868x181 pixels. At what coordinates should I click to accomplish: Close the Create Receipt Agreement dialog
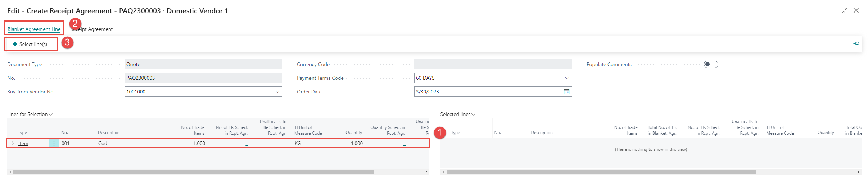(856, 11)
